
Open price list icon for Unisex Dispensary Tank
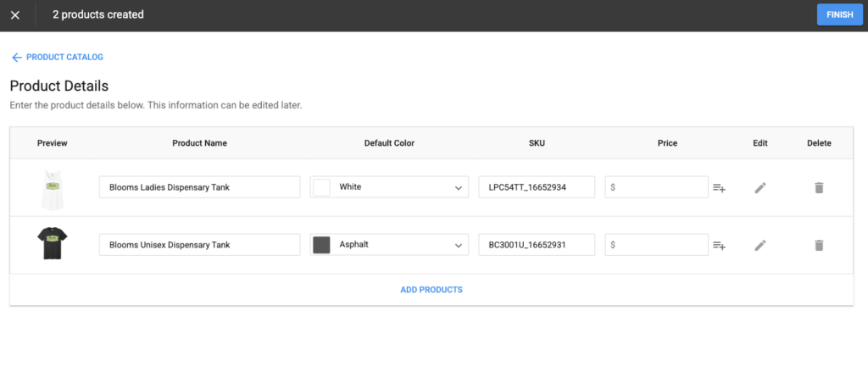pyautogui.click(x=719, y=245)
